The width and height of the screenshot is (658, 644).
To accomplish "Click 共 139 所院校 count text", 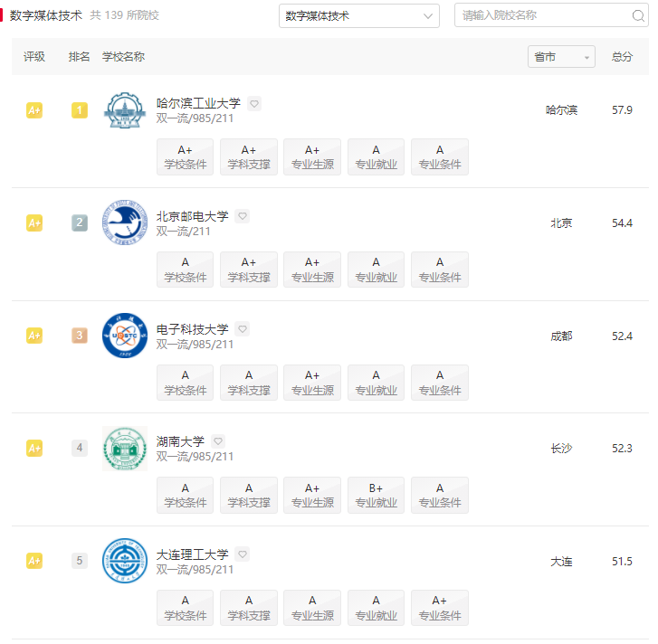I will (125, 15).
